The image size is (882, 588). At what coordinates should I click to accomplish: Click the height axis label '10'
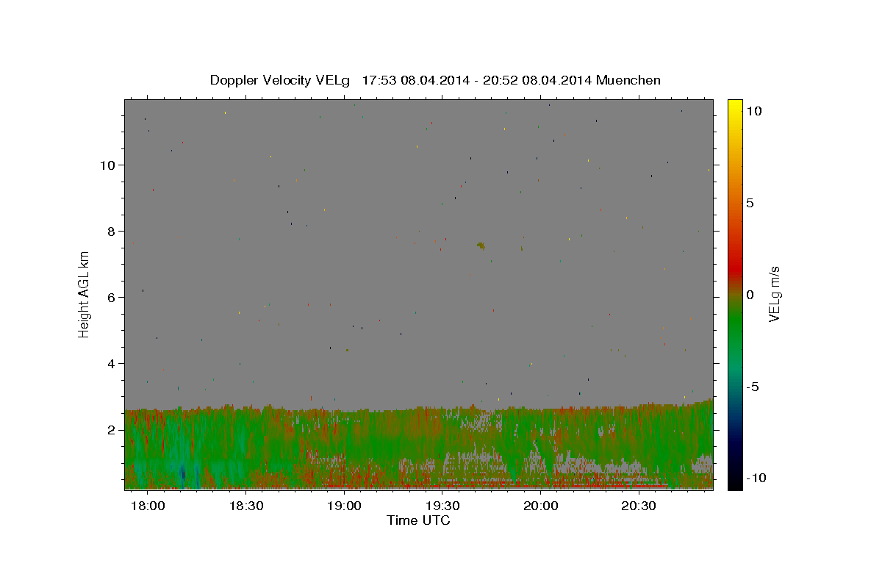[x=107, y=165]
